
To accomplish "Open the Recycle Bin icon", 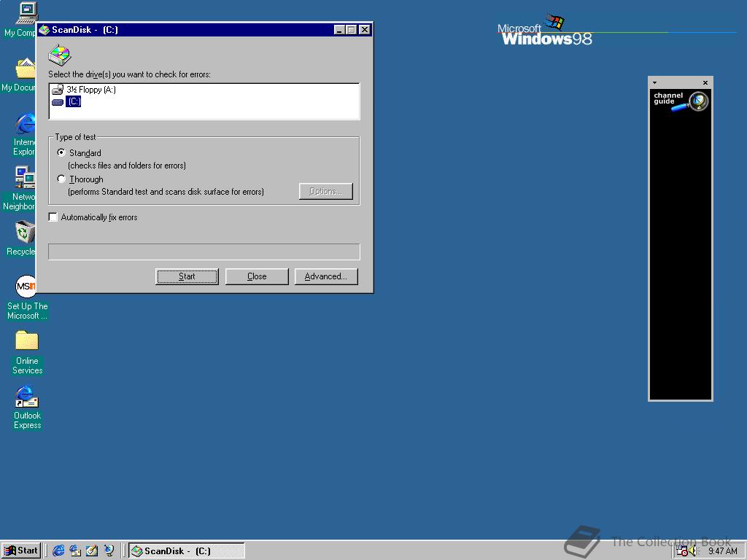I will pyautogui.click(x=26, y=233).
